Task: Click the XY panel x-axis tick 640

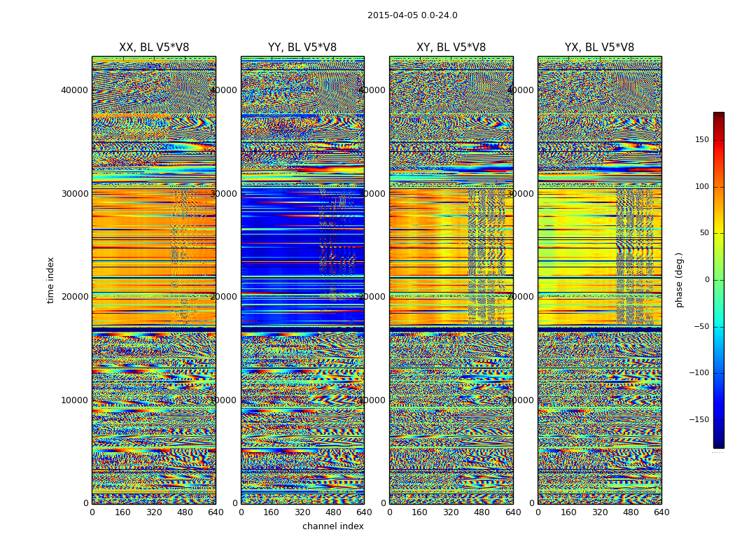Action: (513, 512)
